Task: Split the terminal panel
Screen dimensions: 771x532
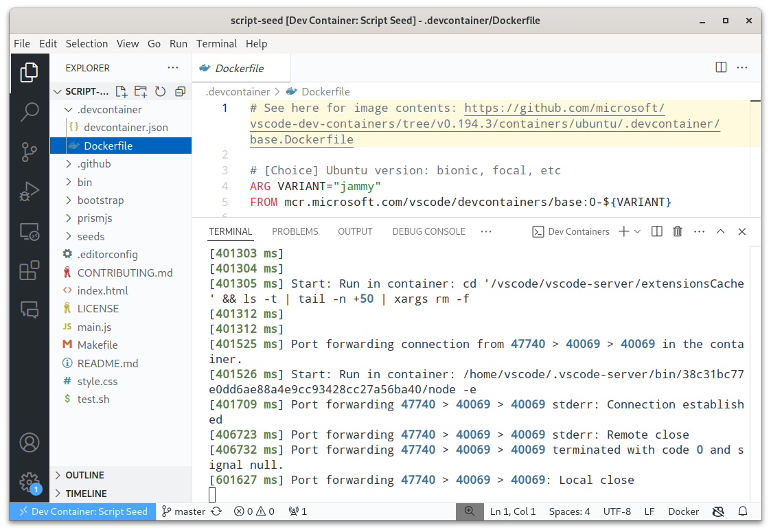Action: (657, 231)
